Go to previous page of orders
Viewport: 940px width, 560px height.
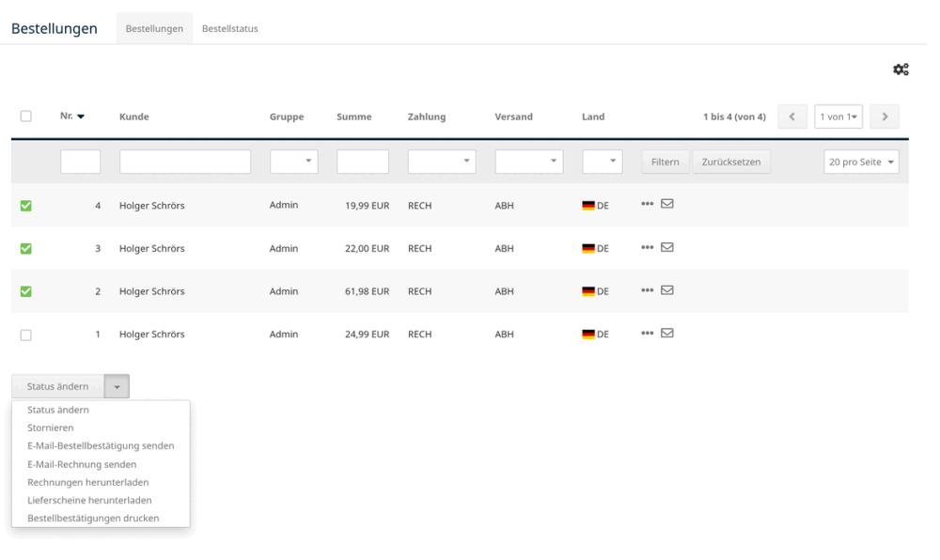point(792,117)
